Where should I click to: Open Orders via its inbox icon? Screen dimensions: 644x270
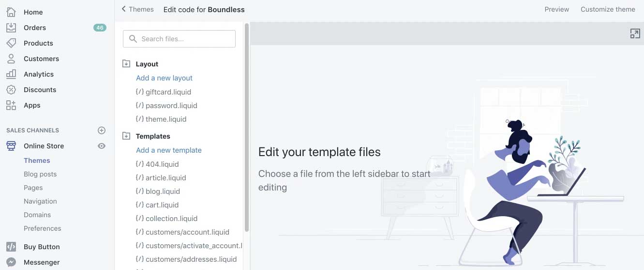pos(11,28)
